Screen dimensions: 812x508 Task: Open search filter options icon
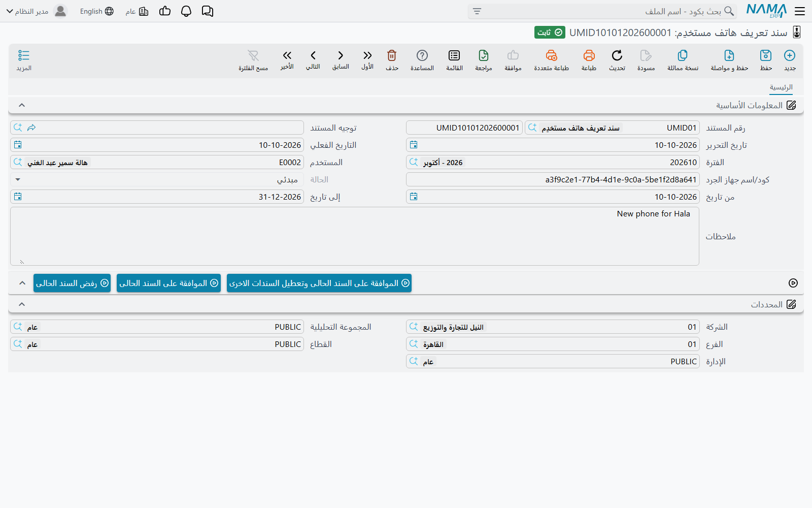pos(477,11)
